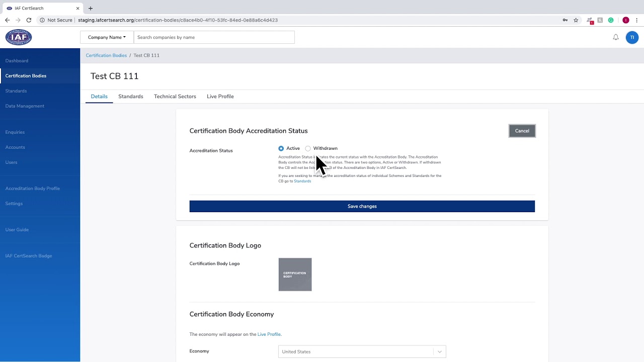Open Dashboard in the sidebar
The image size is (644, 362).
17,61
